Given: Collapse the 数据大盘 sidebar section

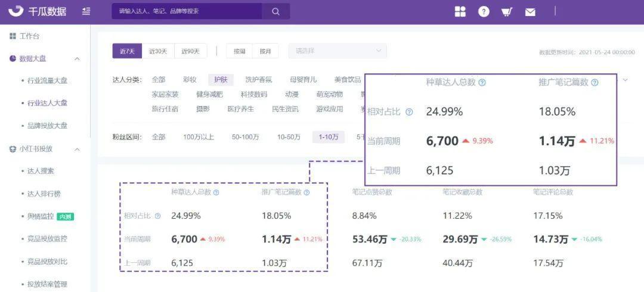Looking at the screenshot, I should click(77, 58).
